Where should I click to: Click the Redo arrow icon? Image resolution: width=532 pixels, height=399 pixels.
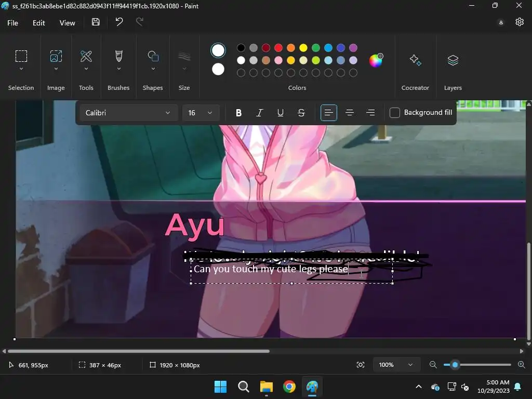click(139, 22)
